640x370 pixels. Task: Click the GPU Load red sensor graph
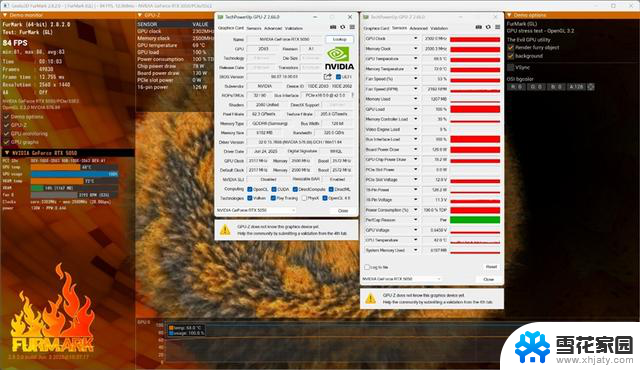tap(475, 109)
